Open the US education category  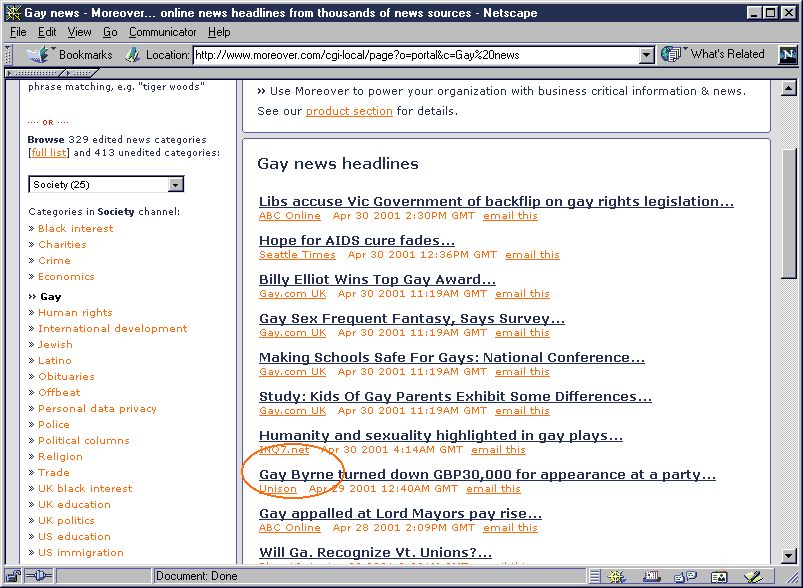[x=74, y=536]
